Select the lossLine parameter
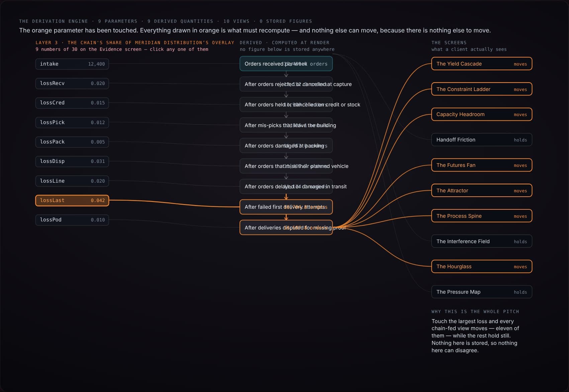This screenshot has height=392, width=569. (72, 181)
